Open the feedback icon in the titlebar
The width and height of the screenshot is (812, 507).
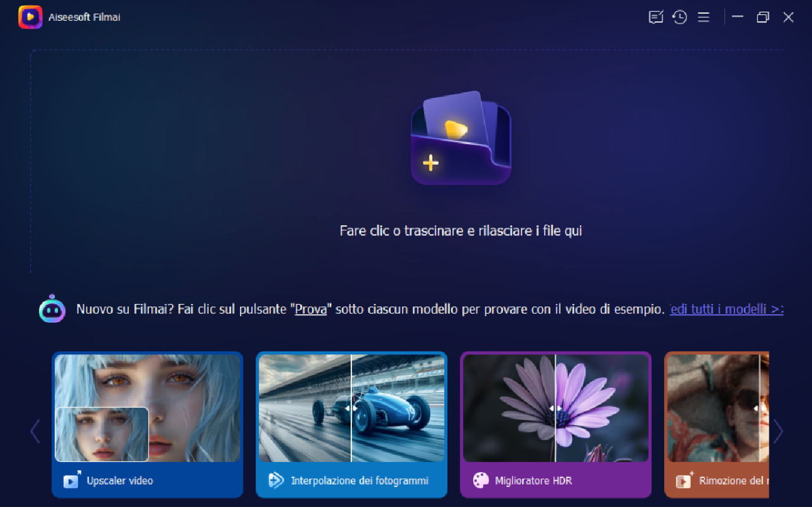point(656,17)
